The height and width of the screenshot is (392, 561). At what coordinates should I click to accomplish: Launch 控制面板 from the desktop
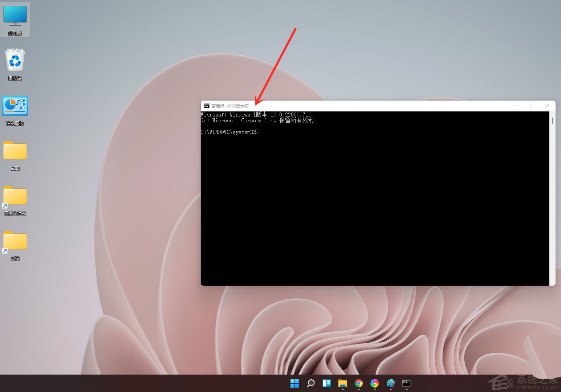15,106
